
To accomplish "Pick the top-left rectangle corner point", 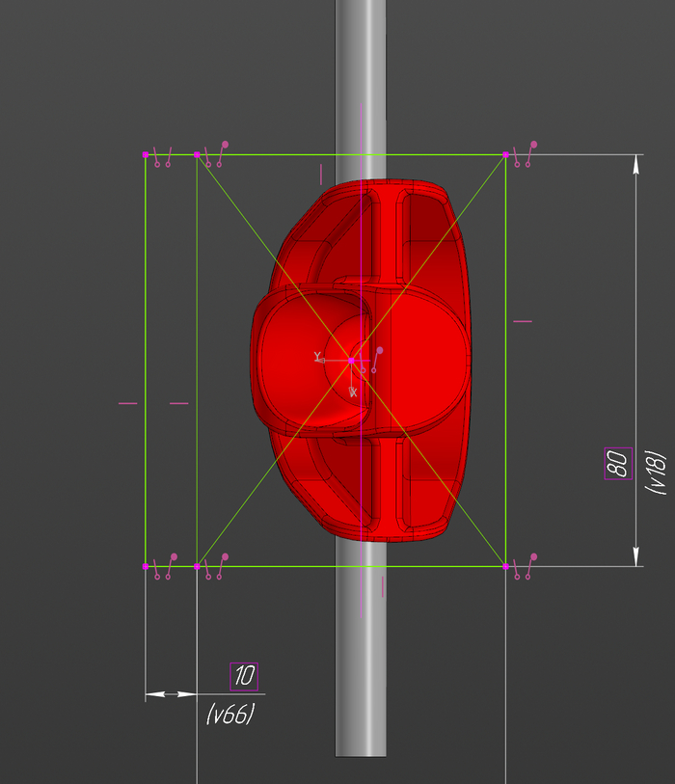I will coord(146,154).
